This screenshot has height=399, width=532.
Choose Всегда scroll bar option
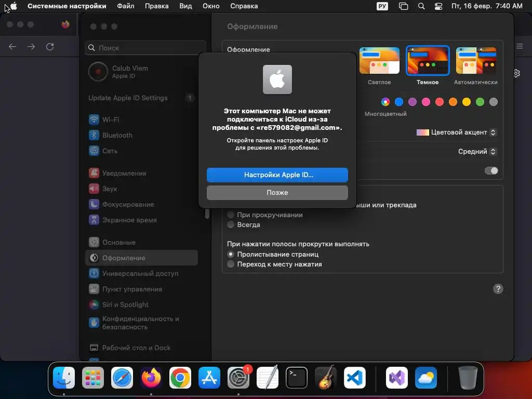[x=231, y=224]
